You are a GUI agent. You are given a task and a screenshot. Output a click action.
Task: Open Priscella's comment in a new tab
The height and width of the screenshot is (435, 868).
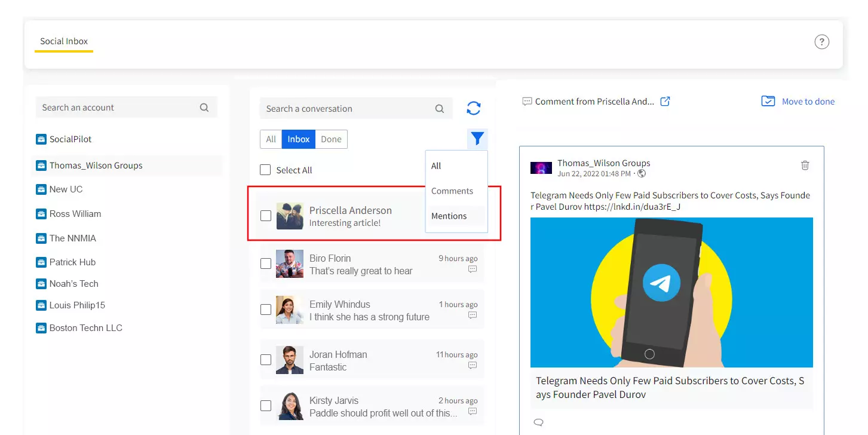tap(665, 101)
